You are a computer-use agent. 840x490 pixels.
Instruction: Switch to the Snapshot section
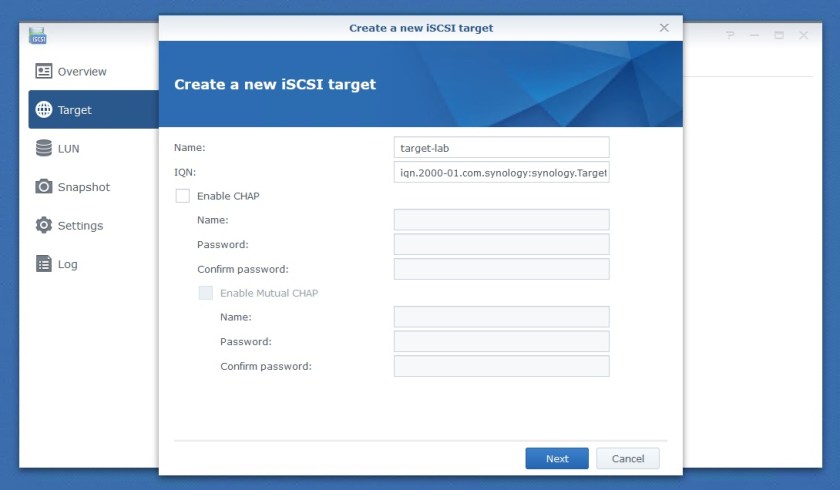[83, 187]
